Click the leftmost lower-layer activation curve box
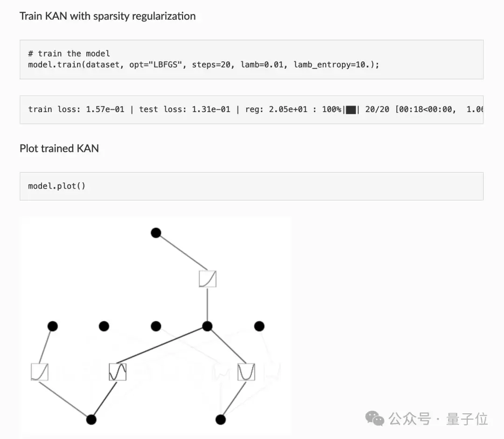Viewport: 504px width, 439px height. [40, 372]
